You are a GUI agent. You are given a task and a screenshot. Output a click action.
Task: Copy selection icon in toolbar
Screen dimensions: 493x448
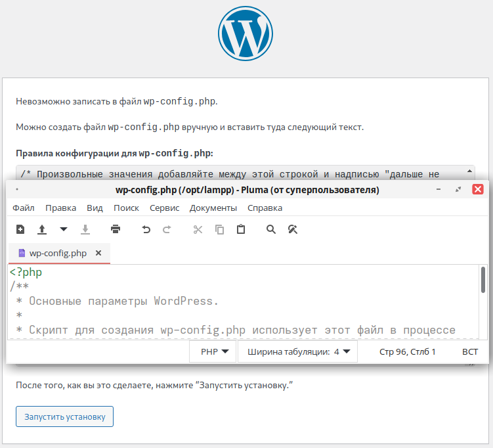(219, 229)
